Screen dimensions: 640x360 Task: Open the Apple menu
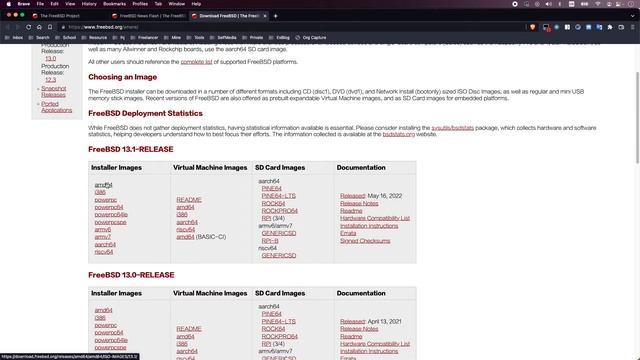pyautogui.click(x=8, y=4)
